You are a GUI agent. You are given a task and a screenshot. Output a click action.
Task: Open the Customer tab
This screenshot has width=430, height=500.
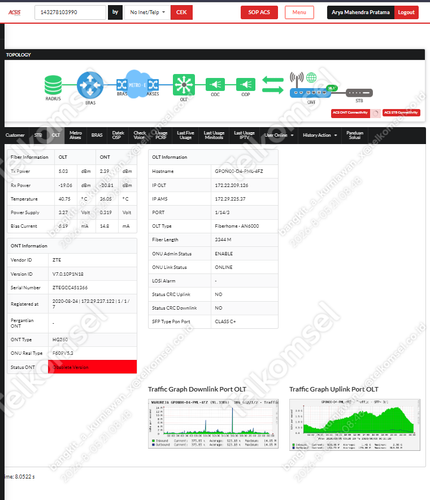coord(15,135)
